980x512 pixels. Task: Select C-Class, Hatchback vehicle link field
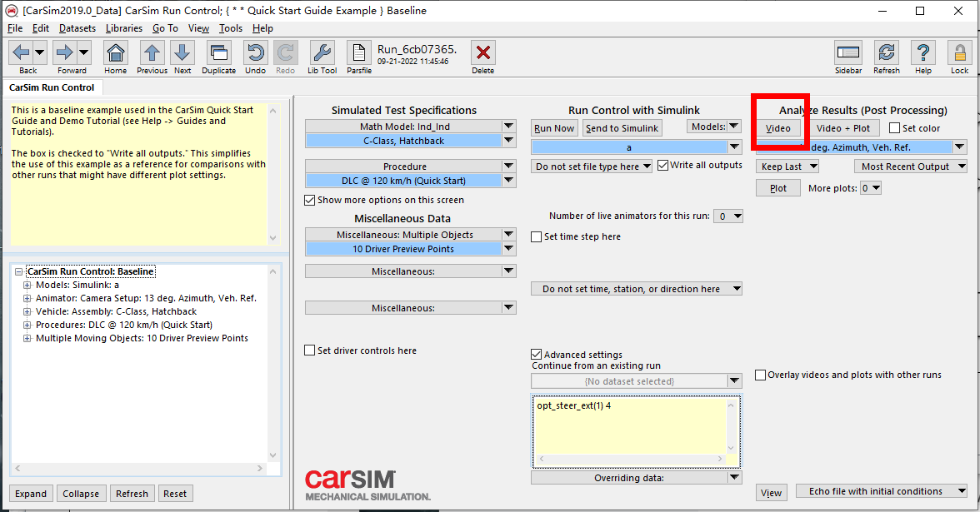click(x=403, y=142)
